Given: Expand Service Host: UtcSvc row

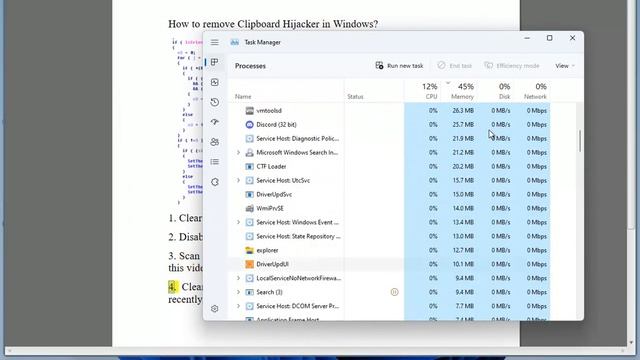Looking at the screenshot, I should click(x=238, y=180).
